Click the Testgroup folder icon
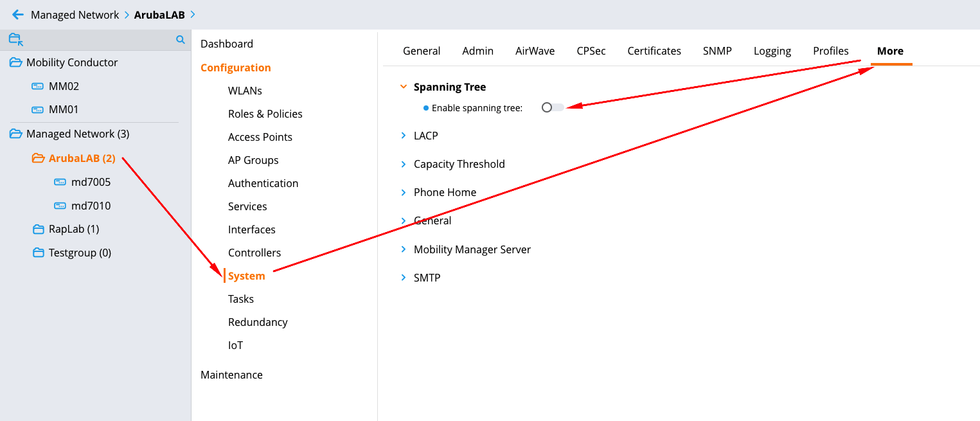Viewport: 980px width, 421px height. pyautogui.click(x=39, y=253)
